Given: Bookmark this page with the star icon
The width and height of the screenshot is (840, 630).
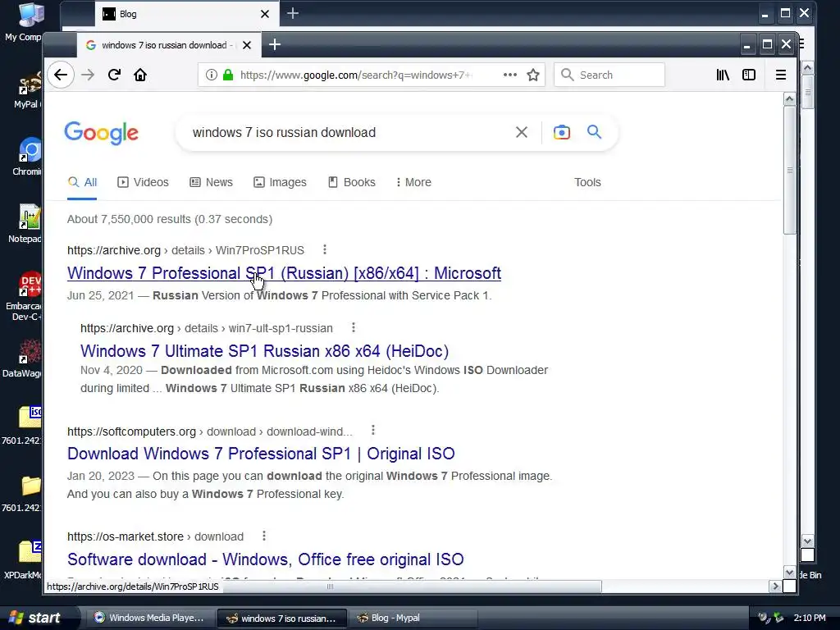Looking at the screenshot, I should (x=533, y=75).
